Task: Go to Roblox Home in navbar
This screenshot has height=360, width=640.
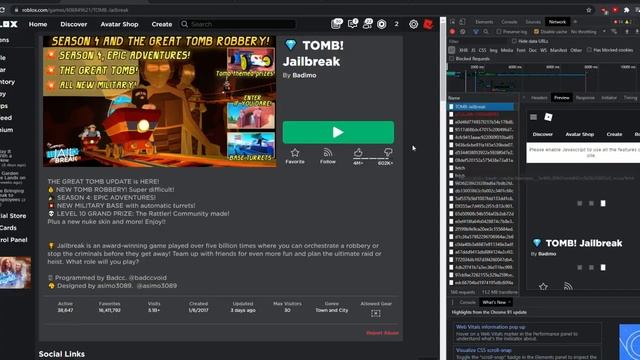Action: click(x=38, y=24)
